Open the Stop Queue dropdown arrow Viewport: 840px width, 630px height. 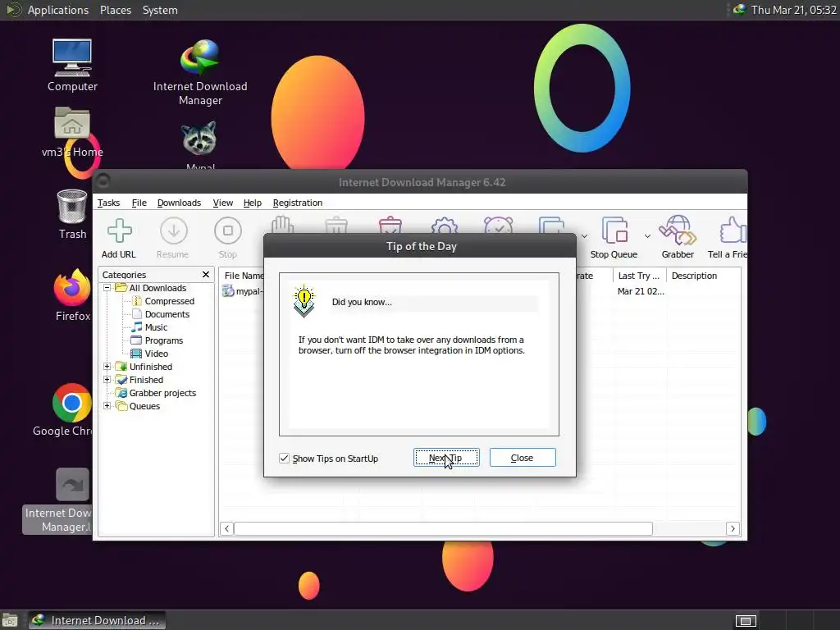(647, 236)
